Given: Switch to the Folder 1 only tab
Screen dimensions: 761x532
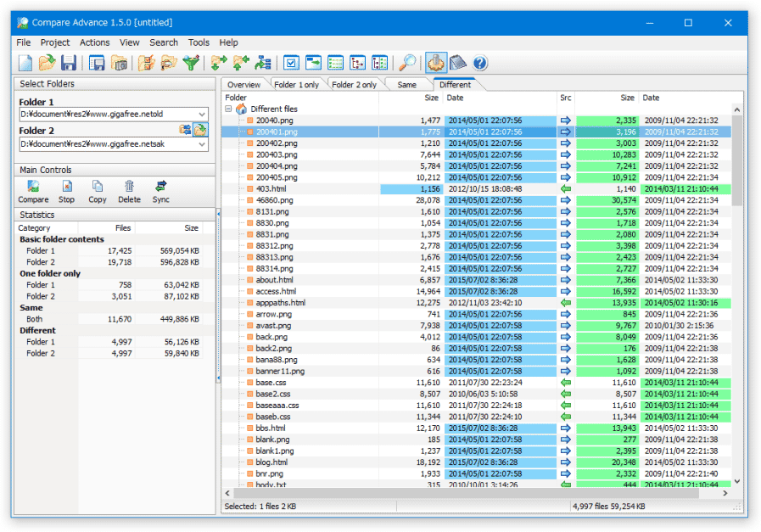Looking at the screenshot, I should 297,85.
